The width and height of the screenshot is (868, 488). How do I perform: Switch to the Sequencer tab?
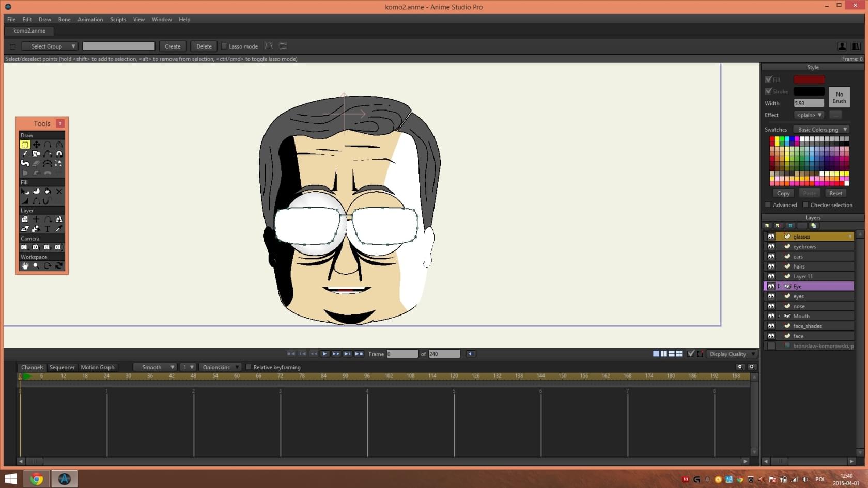[62, 367]
